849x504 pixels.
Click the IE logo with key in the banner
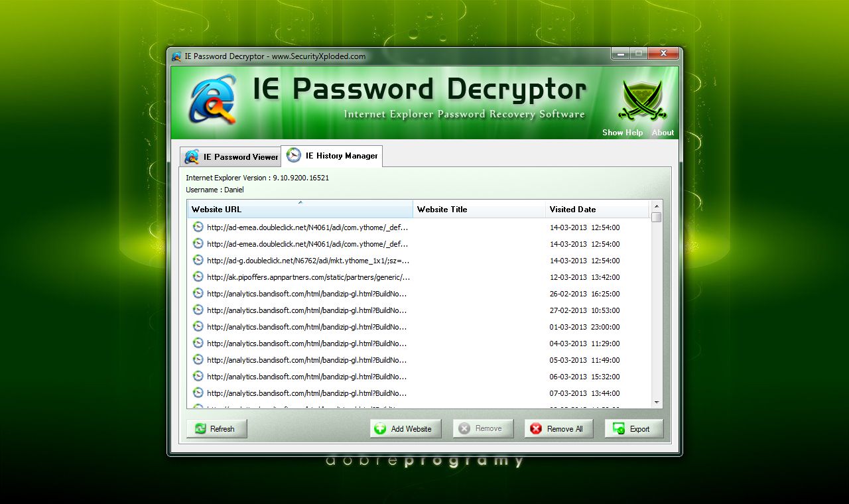click(213, 100)
